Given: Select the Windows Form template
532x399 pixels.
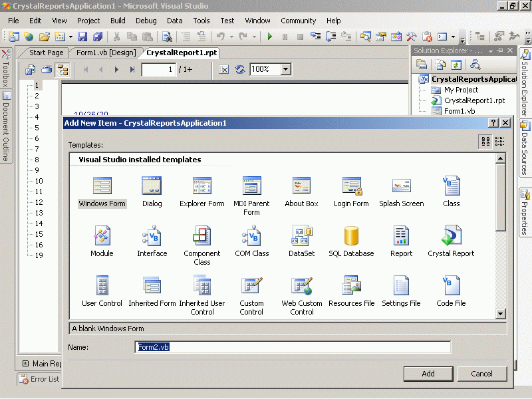Looking at the screenshot, I should coord(102,192).
